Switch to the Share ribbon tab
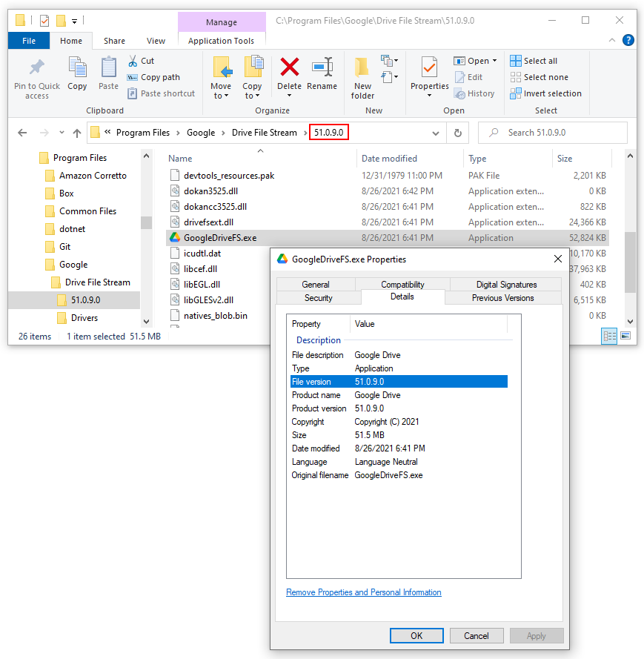644x659 pixels. (114, 41)
